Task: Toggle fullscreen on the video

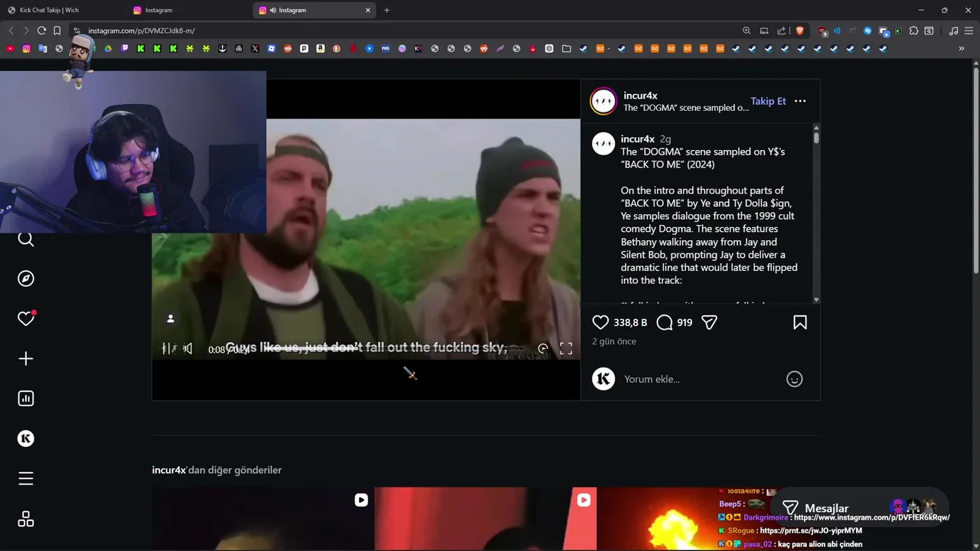Action: tap(566, 349)
